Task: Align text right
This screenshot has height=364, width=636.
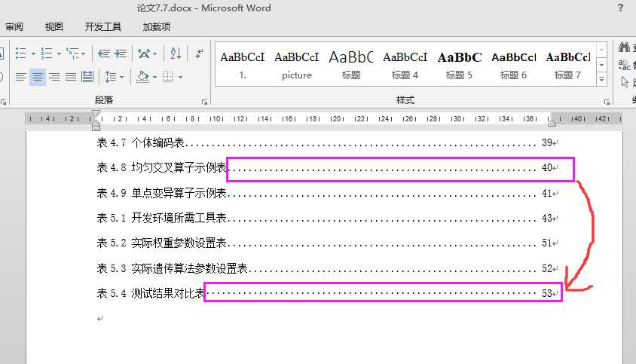Action: (54, 77)
